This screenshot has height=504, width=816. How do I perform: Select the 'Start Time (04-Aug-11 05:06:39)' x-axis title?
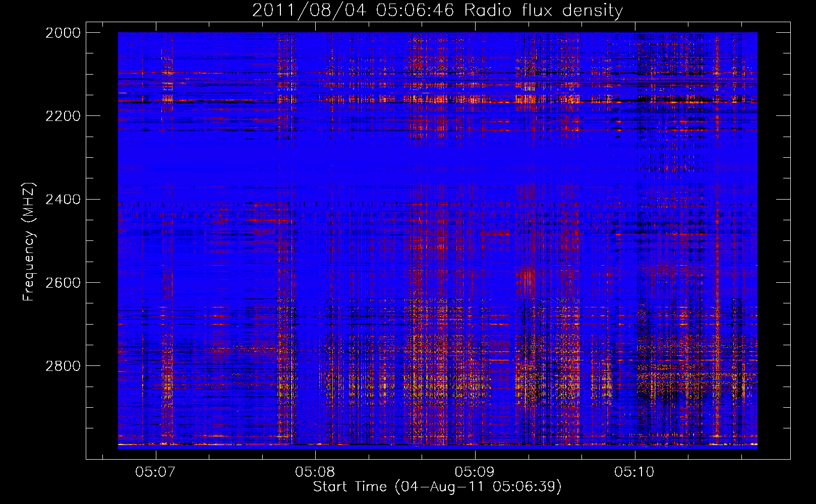pos(437,487)
